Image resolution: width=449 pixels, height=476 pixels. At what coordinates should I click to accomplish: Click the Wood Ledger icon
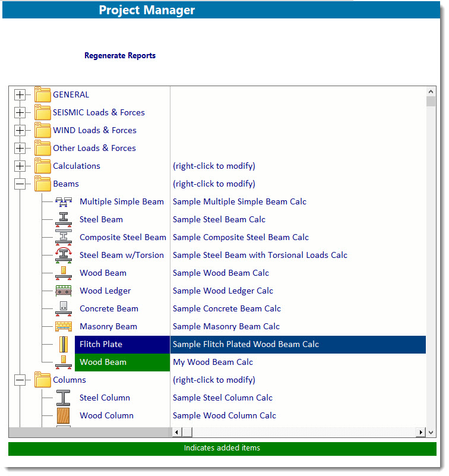click(x=63, y=291)
